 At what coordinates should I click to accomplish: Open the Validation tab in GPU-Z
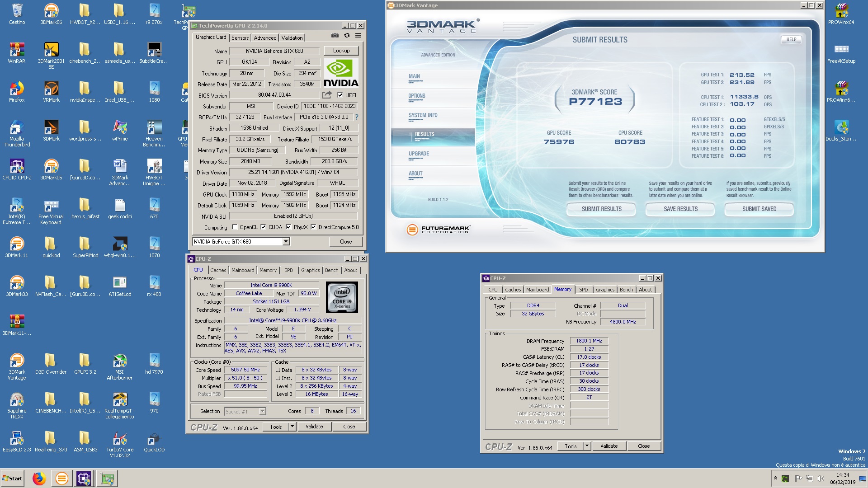coord(292,38)
